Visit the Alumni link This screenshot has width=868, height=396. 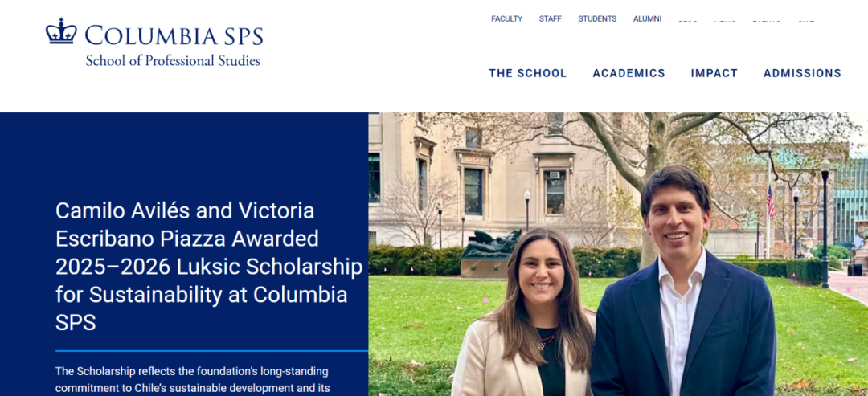click(647, 18)
